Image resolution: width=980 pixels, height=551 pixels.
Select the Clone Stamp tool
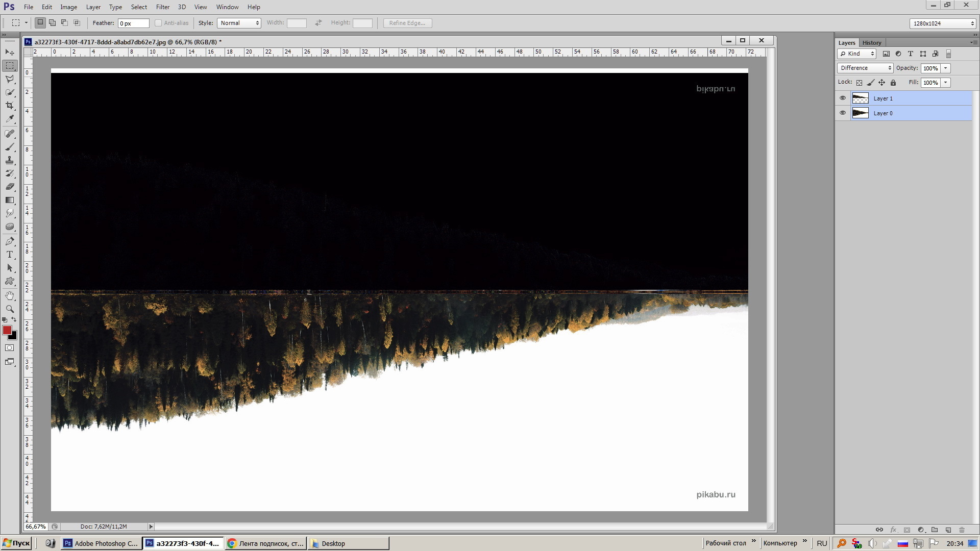coord(10,160)
